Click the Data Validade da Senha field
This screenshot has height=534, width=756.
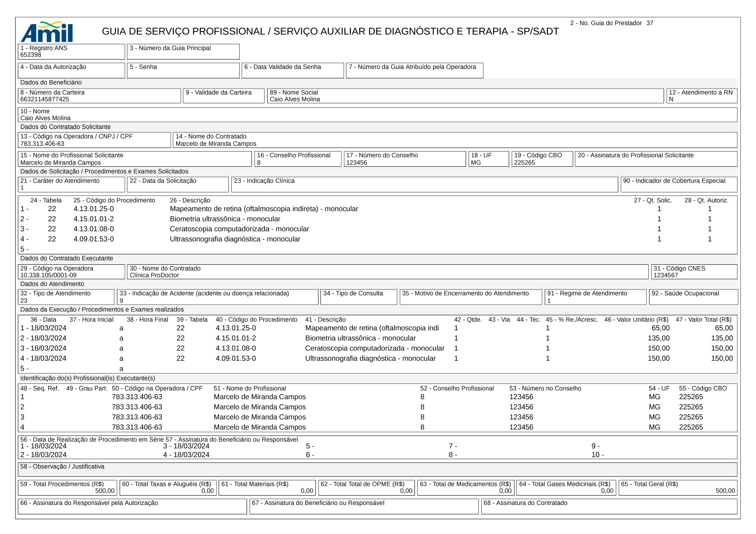point(293,70)
